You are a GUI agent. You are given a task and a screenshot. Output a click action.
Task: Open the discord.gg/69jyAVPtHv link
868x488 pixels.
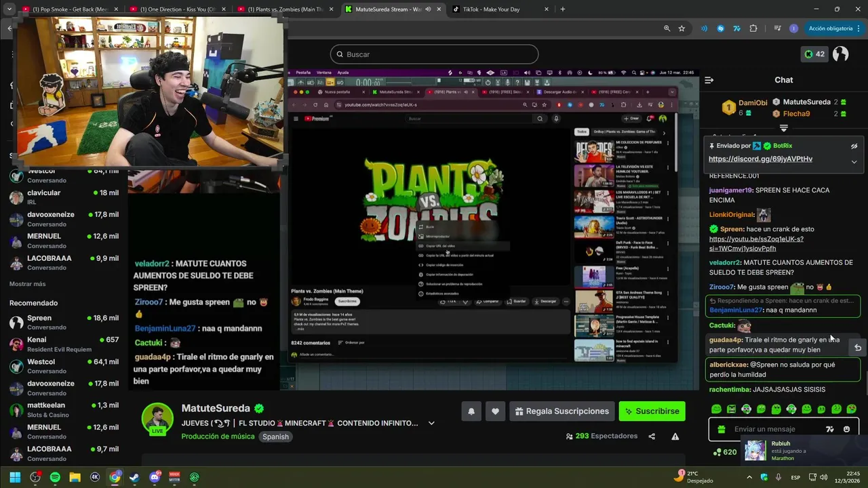pyautogui.click(x=760, y=159)
